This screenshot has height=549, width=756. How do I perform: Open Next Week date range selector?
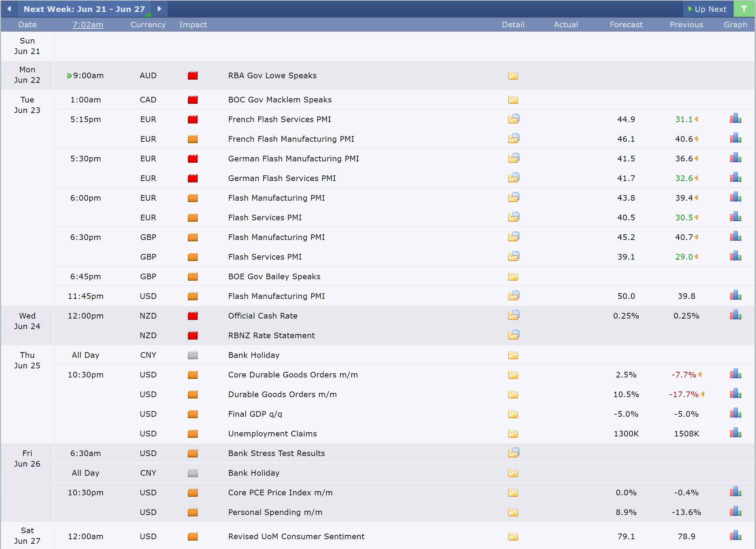click(x=84, y=9)
